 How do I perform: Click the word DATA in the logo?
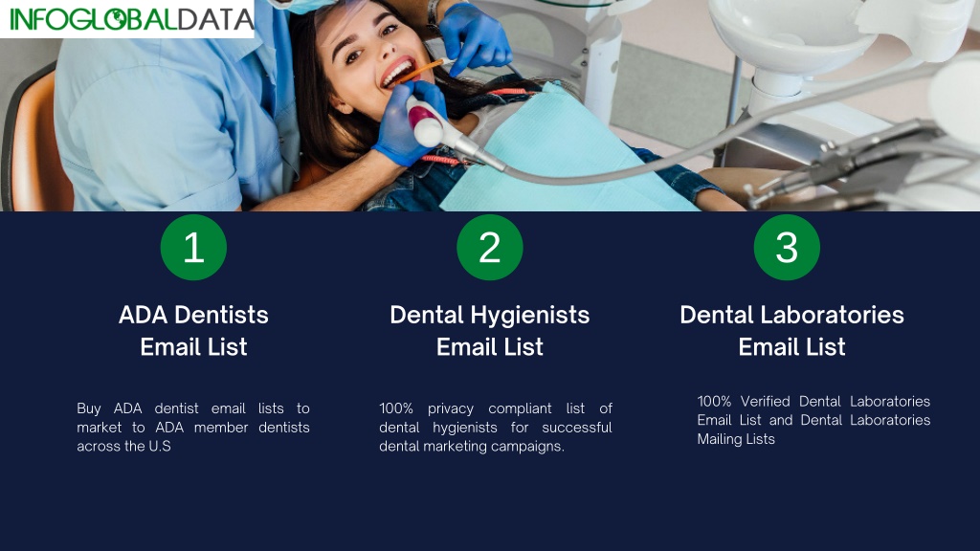tap(215, 19)
